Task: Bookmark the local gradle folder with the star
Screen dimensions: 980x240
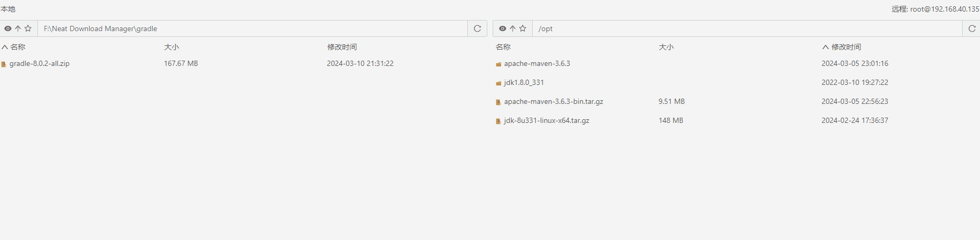Action: click(x=28, y=28)
